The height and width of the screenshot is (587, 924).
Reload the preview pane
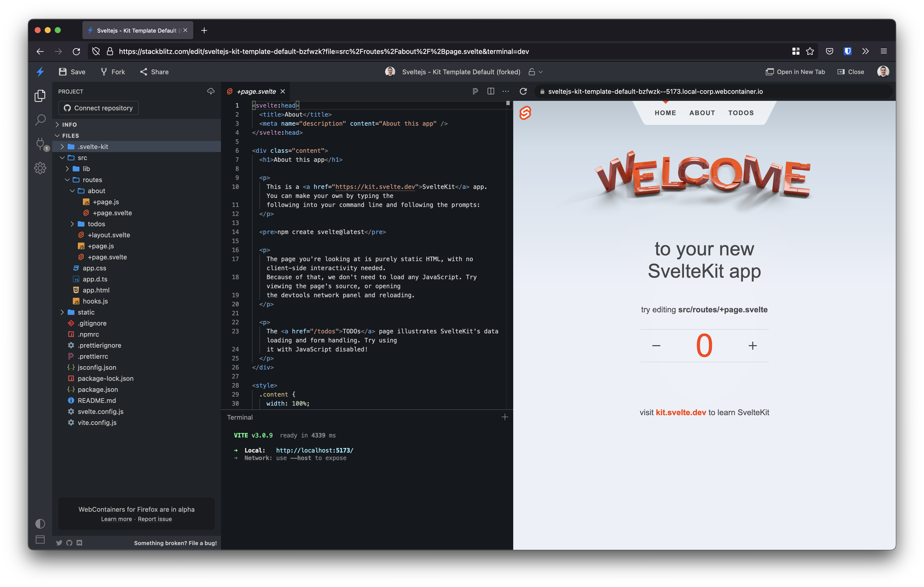(523, 91)
